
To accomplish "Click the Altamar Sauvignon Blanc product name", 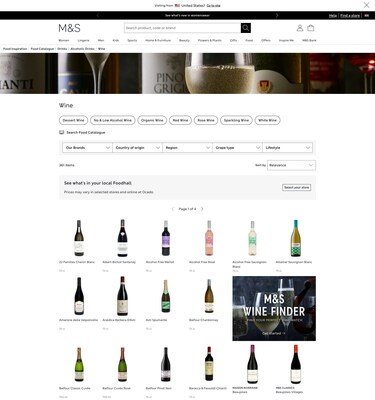I will [294, 262].
